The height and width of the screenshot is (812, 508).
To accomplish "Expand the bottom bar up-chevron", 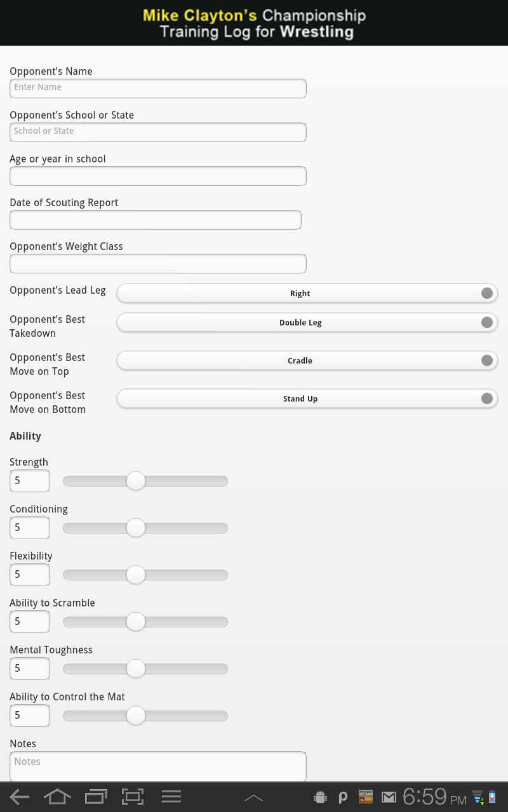I will [253, 797].
